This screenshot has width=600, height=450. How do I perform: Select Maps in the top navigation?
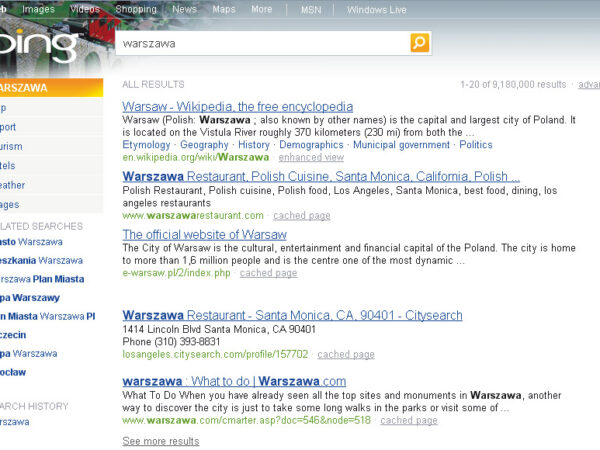tap(224, 9)
